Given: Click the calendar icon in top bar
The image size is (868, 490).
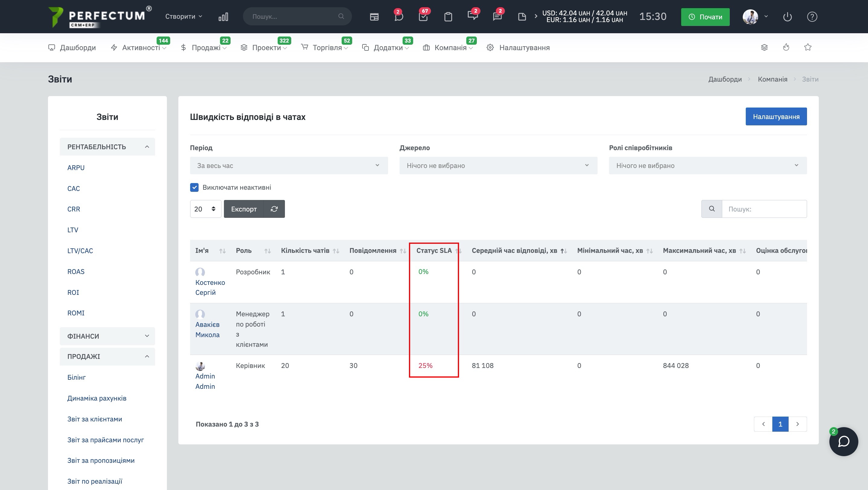Looking at the screenshot, I should point(374,17).
